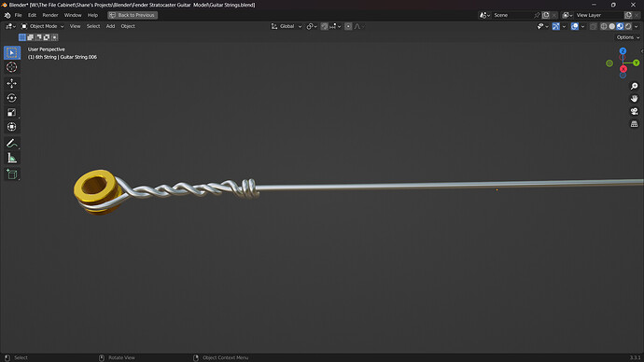
Task: Click the Blender logo menu icon
Action: (7, 15)
